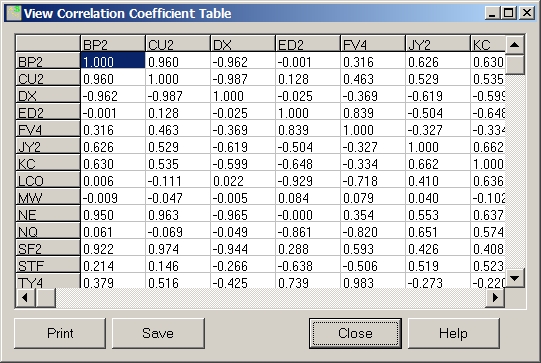
Task: Minimize the correlation table window
Action: [492, 13]
